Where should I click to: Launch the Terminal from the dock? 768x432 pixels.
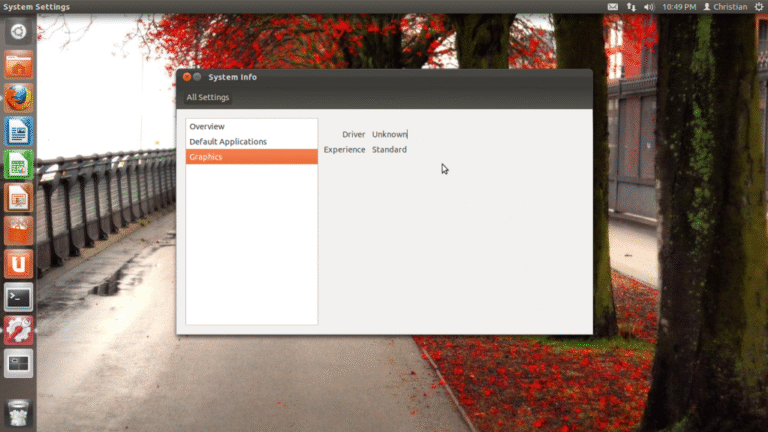tap(18, 297)
